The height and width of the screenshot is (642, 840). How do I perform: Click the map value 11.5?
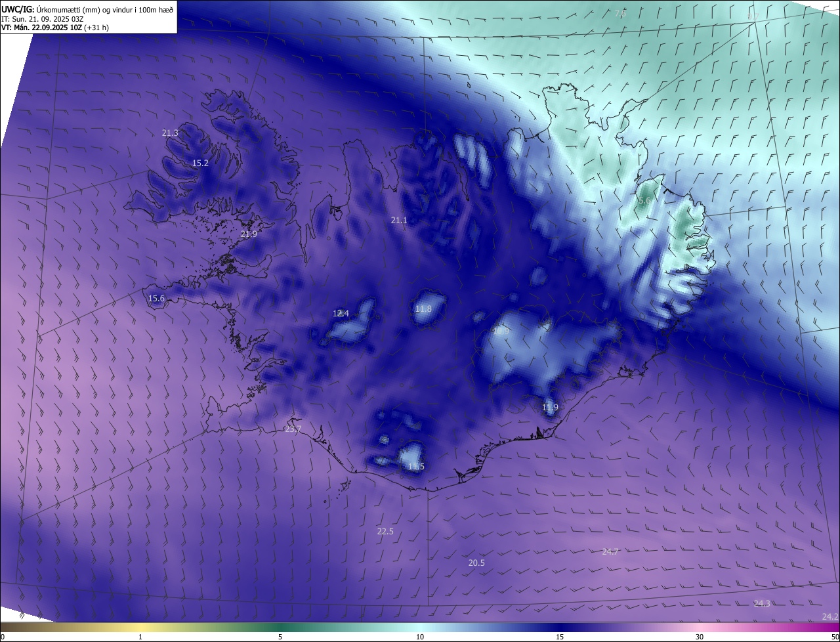pyautogui.click(x=416, y=466)
